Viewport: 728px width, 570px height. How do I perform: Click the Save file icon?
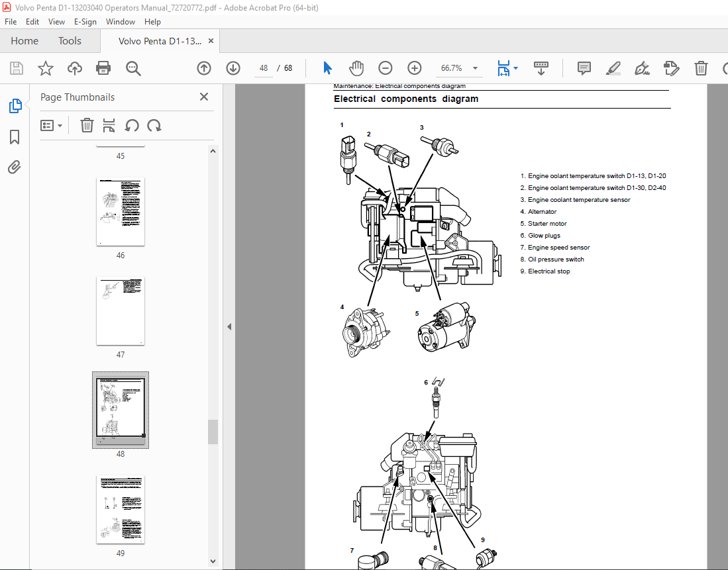pyautogui.click(x=17, y=68)
